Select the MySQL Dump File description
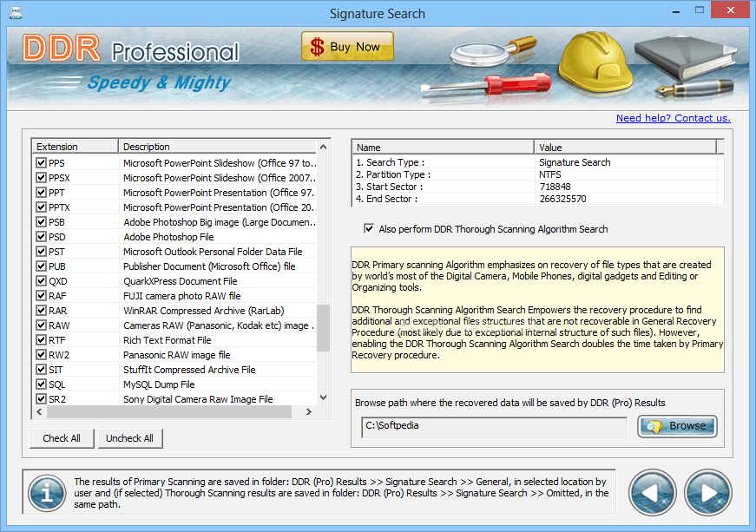Viewport: 756px width, 532px height. tap(159, 384)
